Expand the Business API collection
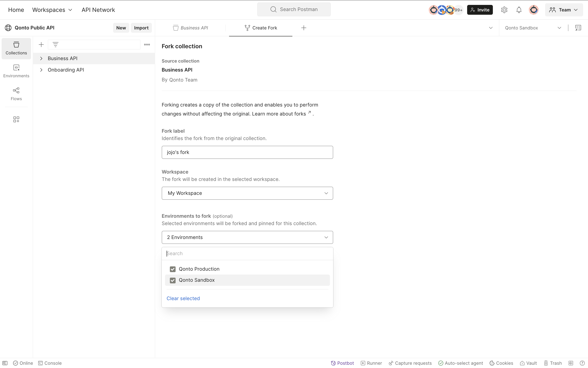This screenshot has height=368, width=588. click(41, 58)
